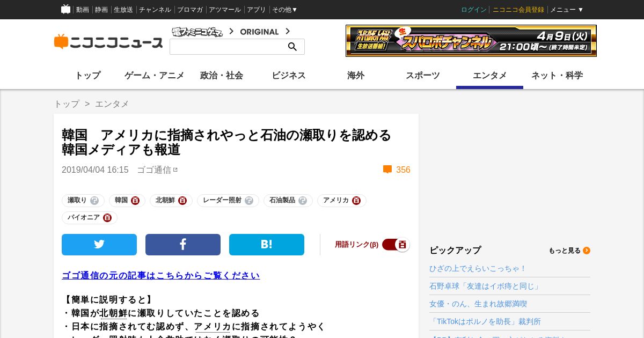Click the 北朝鮮 term link in article body
The width and height of the screenshot is (644, 338).
pos(113,313)
